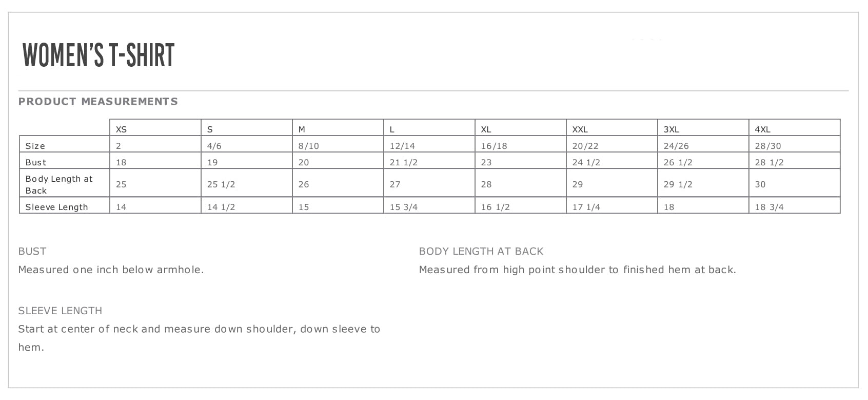Click the 21 1/2 bust measurement cell
Image resolution: width=868 pixels, height=400 pixels.
[403, 162]
